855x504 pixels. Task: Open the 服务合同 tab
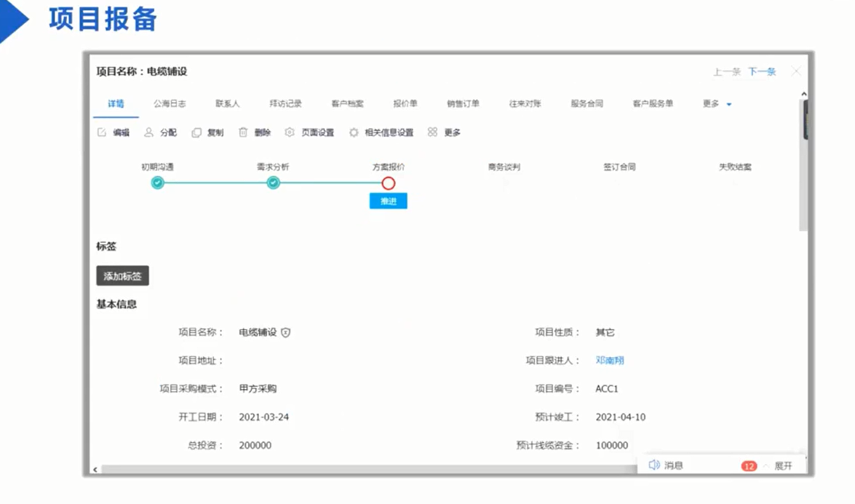click(587, 104)
